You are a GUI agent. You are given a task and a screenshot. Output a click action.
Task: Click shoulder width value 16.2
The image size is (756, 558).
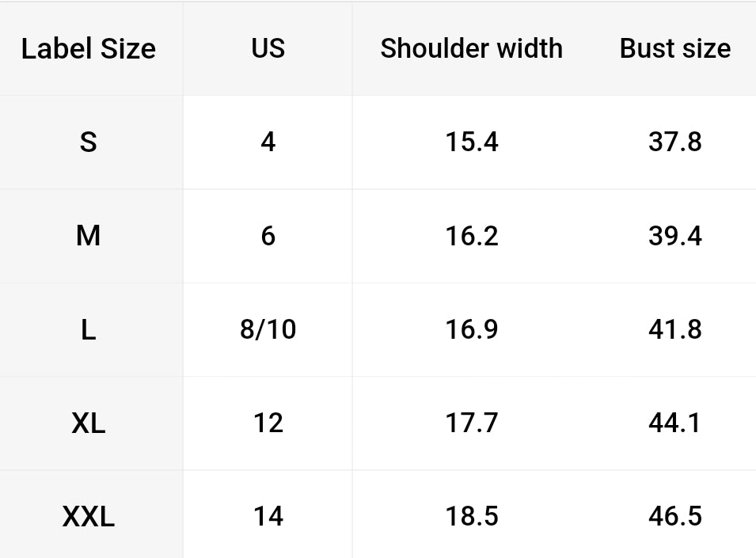[x=472, y=236]
